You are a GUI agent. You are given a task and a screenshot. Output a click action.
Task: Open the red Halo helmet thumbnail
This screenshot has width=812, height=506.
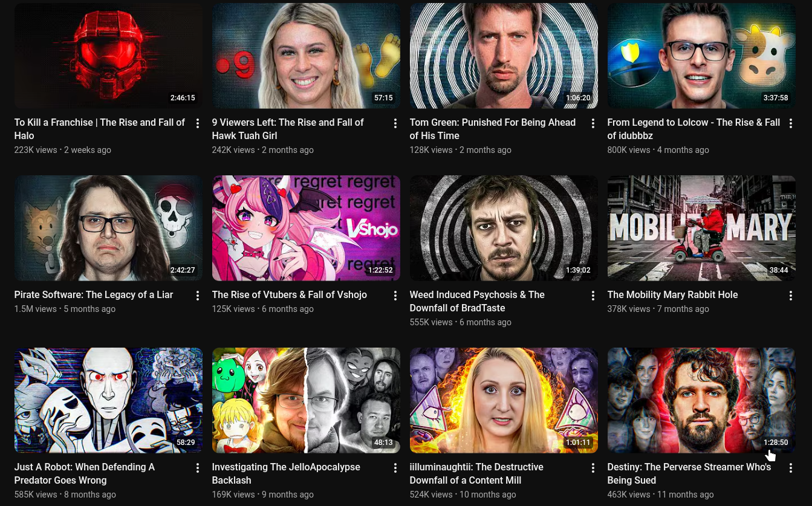[x=108, y=56]
